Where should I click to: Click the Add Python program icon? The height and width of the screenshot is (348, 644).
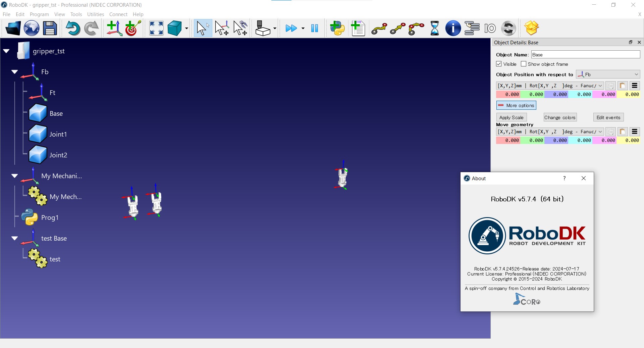337,29
